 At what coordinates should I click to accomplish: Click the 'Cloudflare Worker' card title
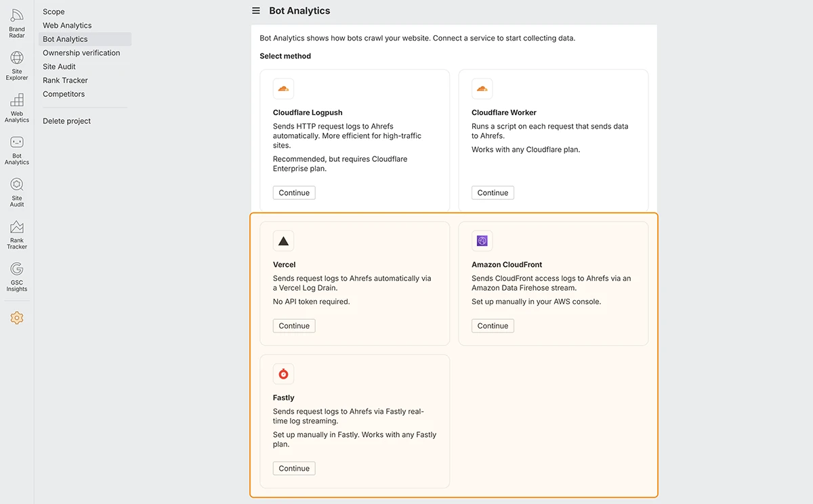504,112
